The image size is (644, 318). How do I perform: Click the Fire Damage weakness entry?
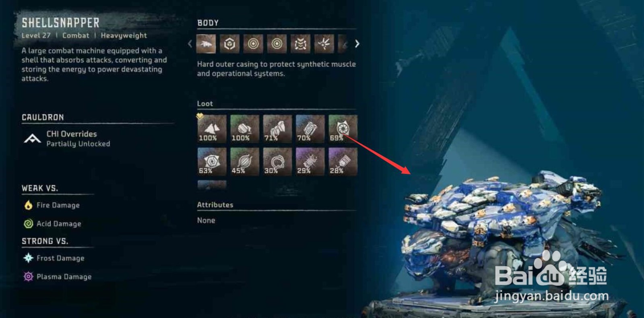52,205
